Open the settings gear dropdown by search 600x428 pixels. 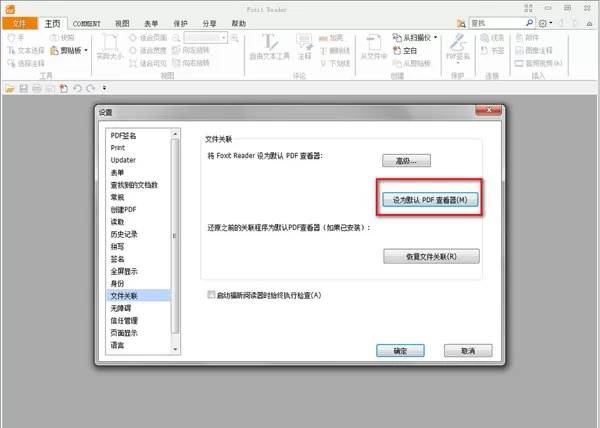point(545,24)
